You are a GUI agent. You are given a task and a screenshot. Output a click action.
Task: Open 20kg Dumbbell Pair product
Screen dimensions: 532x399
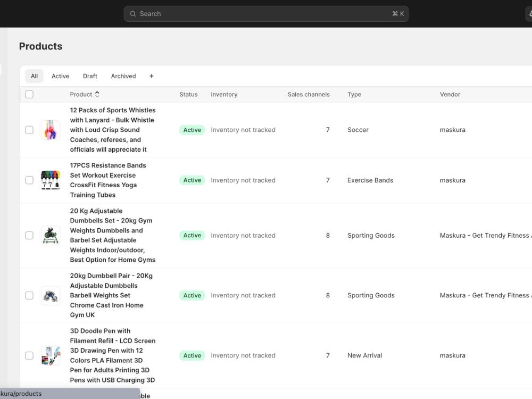(111, 295)
